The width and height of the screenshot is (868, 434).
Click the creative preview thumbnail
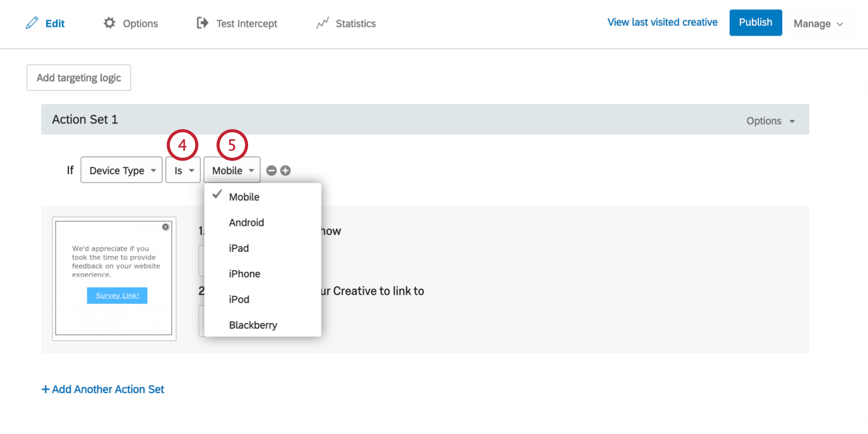coord(114,278)
